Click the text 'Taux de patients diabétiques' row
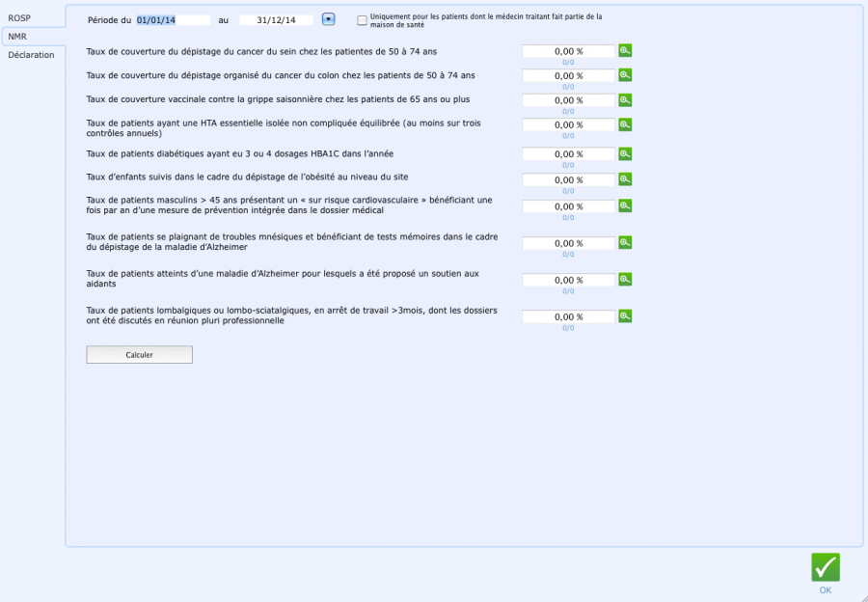 click(240, 153)
